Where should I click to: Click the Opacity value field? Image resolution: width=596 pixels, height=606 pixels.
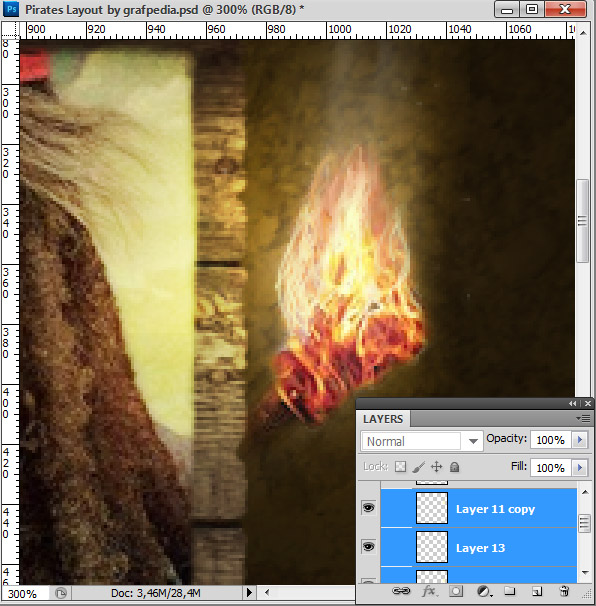pyautogui.click(x=551, y=440)
